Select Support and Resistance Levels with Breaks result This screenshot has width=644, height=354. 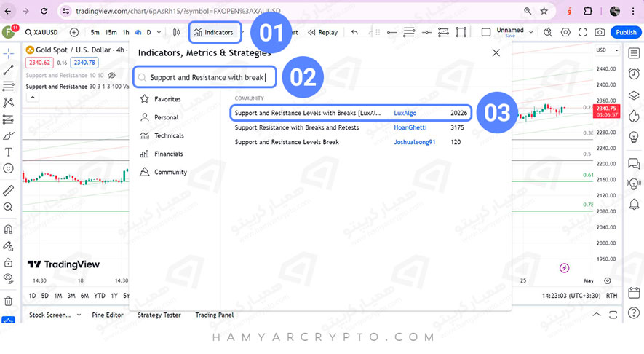(x=351, y=113)
